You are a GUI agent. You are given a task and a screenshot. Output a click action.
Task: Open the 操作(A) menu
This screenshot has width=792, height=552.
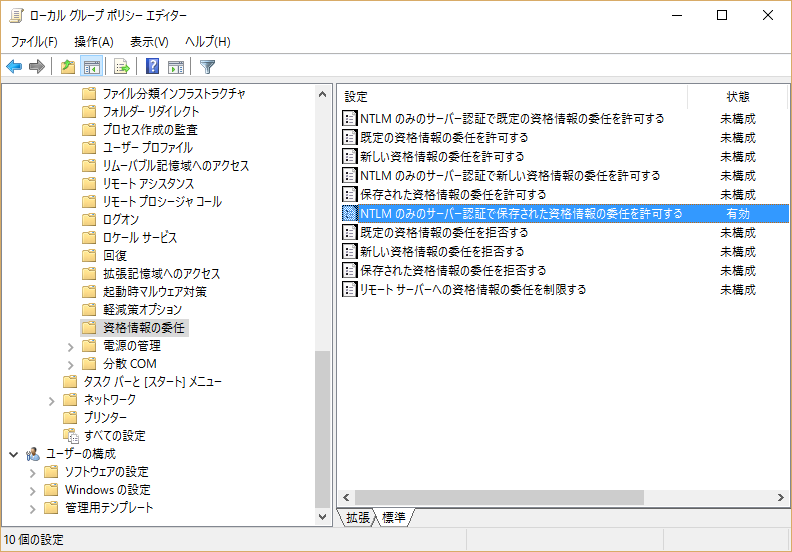coord(93,41)
